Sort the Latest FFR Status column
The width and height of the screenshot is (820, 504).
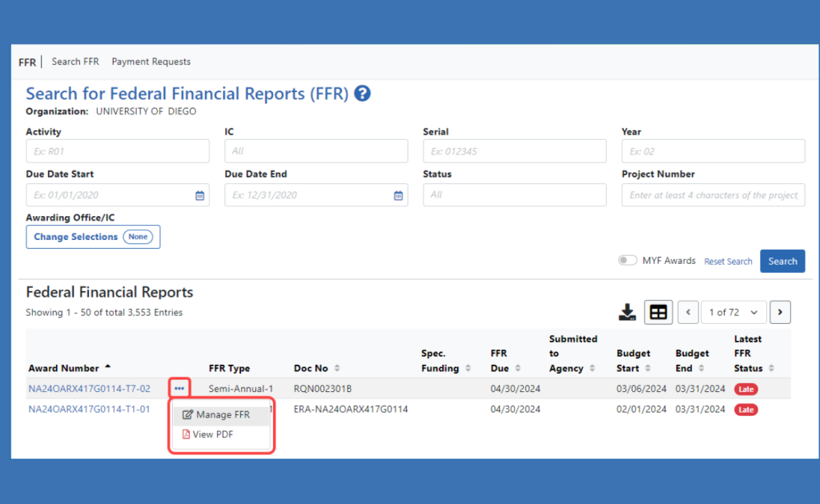pos(771,368)
